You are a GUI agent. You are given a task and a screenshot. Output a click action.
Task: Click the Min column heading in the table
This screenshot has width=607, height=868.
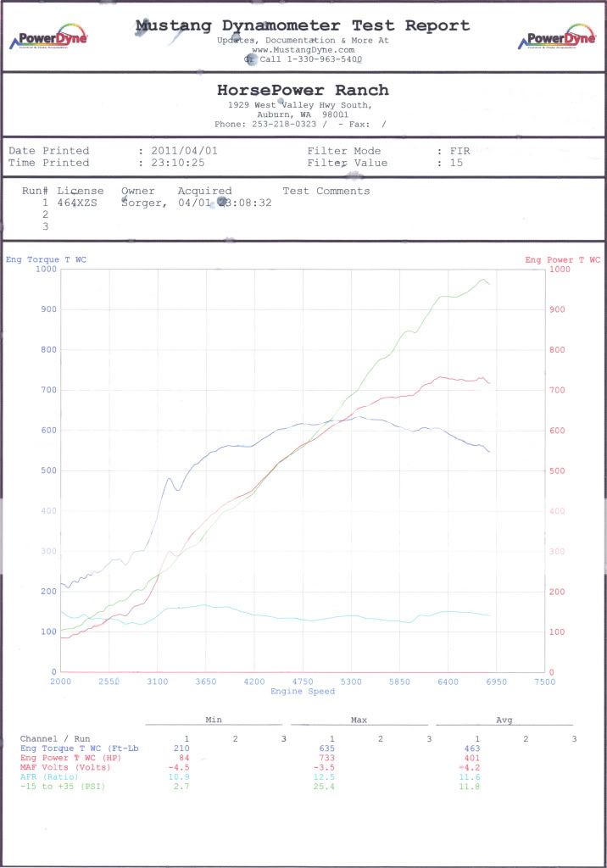[214, 720]
